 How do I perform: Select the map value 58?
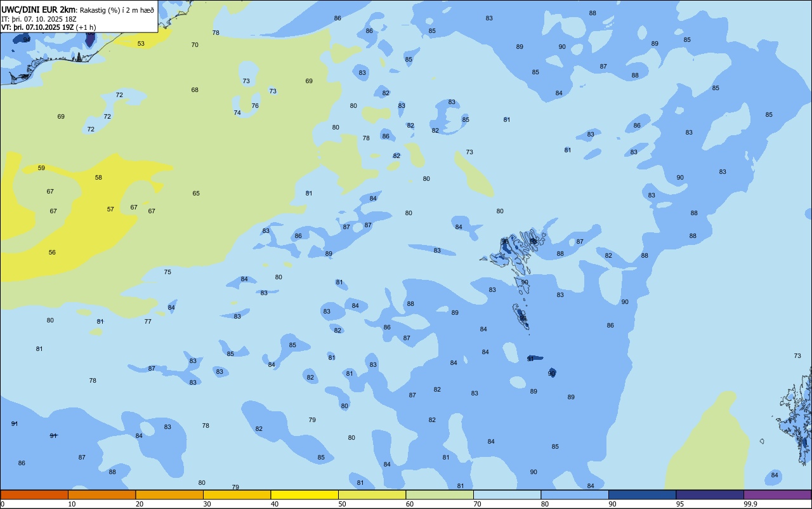pyautogui.click(x=98, y=178)
